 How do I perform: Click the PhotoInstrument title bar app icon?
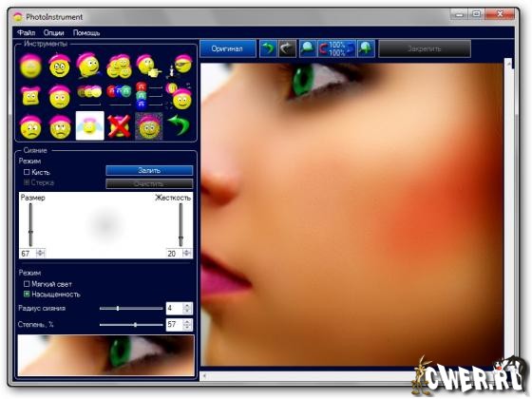[18, 17]
